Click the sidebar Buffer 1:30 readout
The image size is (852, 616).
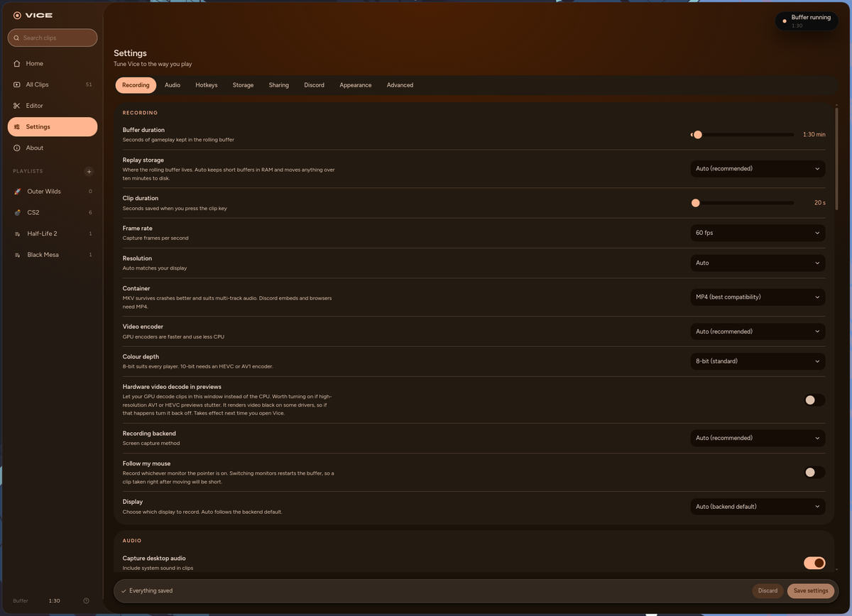37,600
